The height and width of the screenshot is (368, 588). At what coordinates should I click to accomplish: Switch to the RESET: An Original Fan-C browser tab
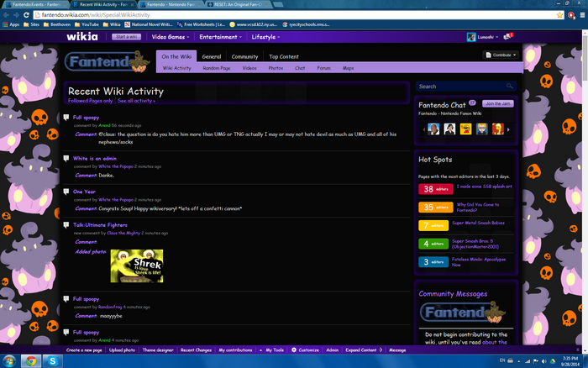click(239, 4)
